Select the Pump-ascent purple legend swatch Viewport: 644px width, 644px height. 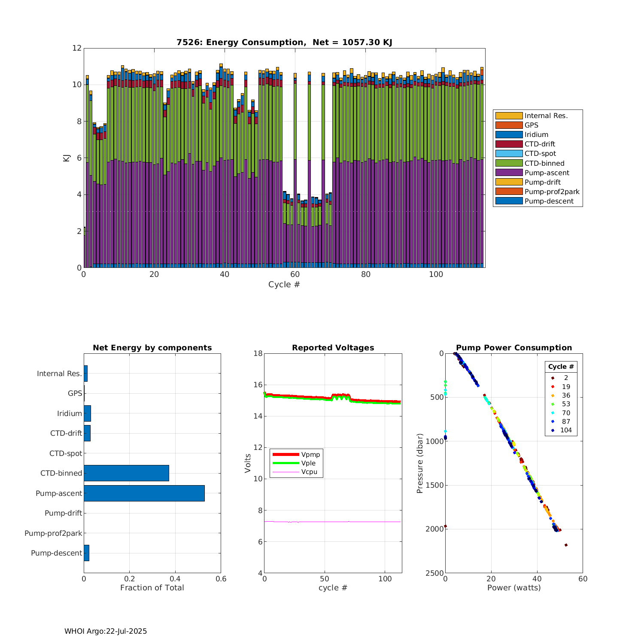click(509, 173)
